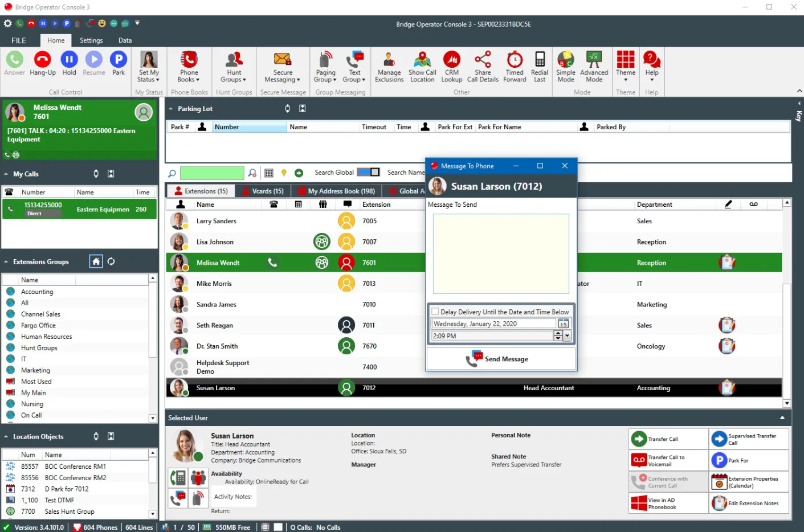Click the checkbox in the bottom status bar
The width and height of the screenshot is (804, 532).
(279, 527)
